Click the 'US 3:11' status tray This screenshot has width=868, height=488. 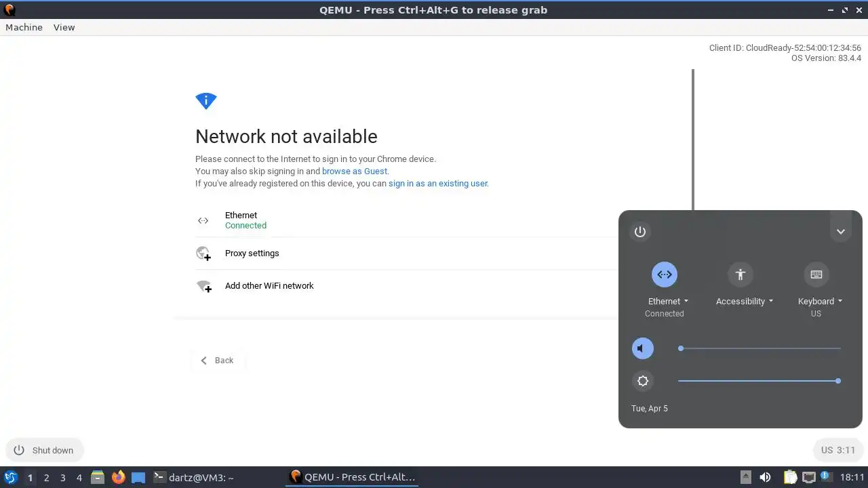tap(837, 450)
